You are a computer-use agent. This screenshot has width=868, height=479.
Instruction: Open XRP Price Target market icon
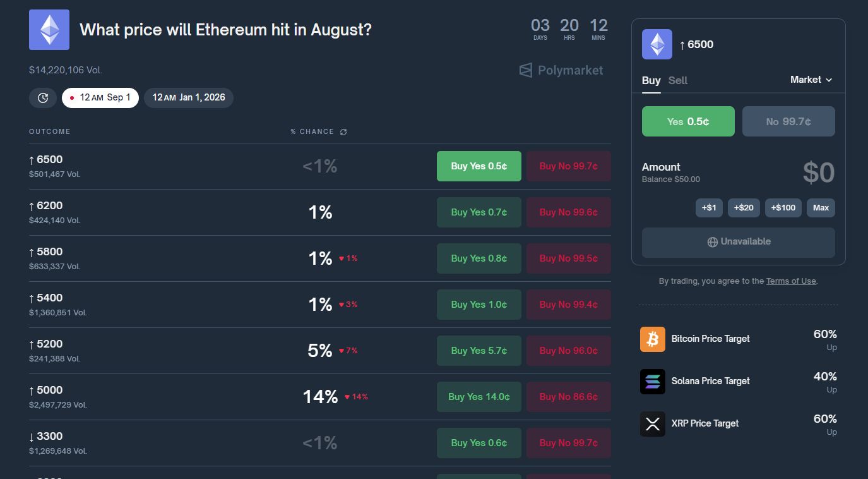(x=653, y=424)
